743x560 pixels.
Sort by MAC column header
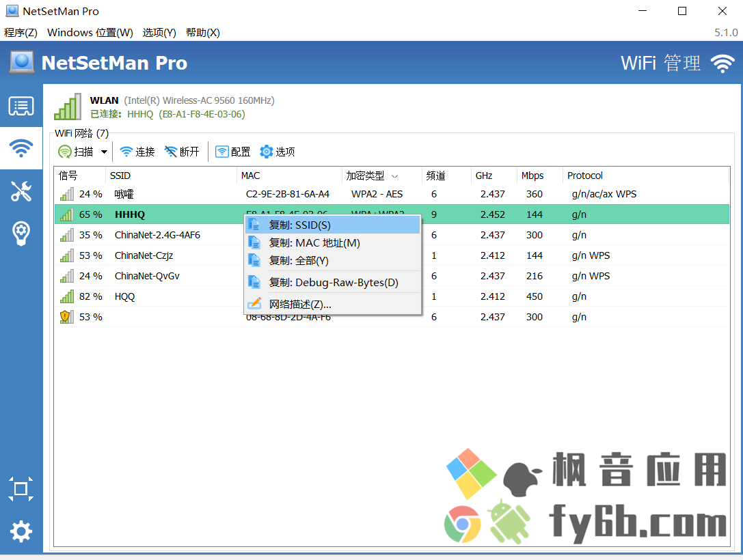(x=289, y=176)
